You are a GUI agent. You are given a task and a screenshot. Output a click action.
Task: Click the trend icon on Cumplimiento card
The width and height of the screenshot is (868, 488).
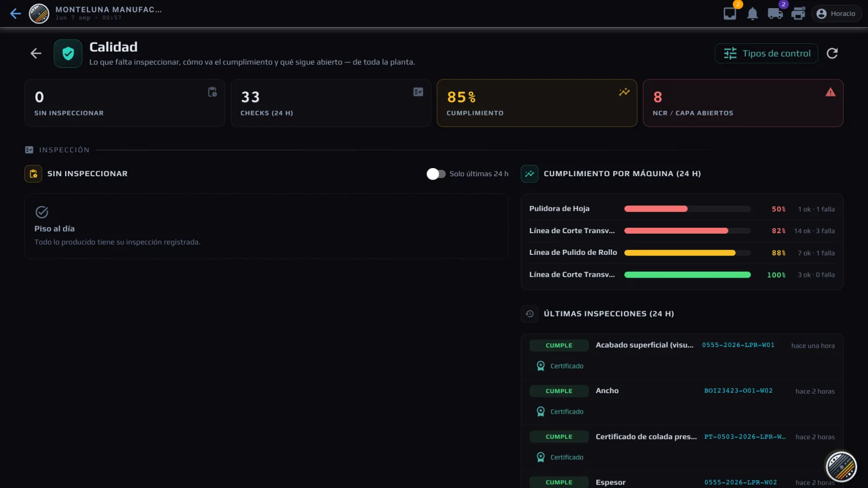[624, 92]
